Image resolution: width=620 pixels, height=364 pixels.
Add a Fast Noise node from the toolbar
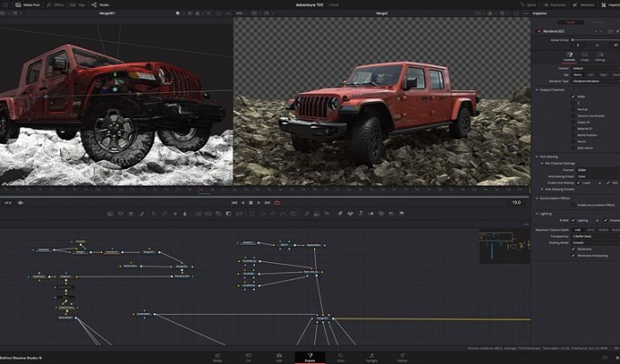[x=120, y=214]
